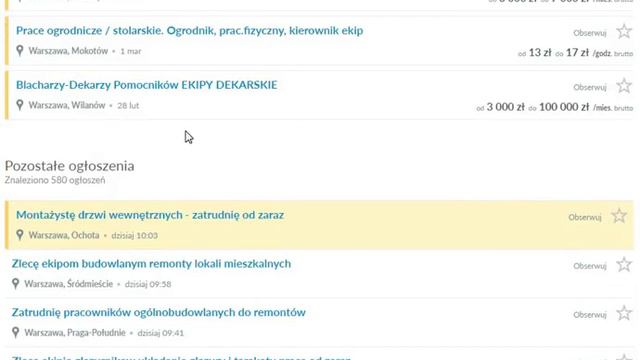Open the Montażystę drzwi wewnętrznych listing

(x=150, y=215)
